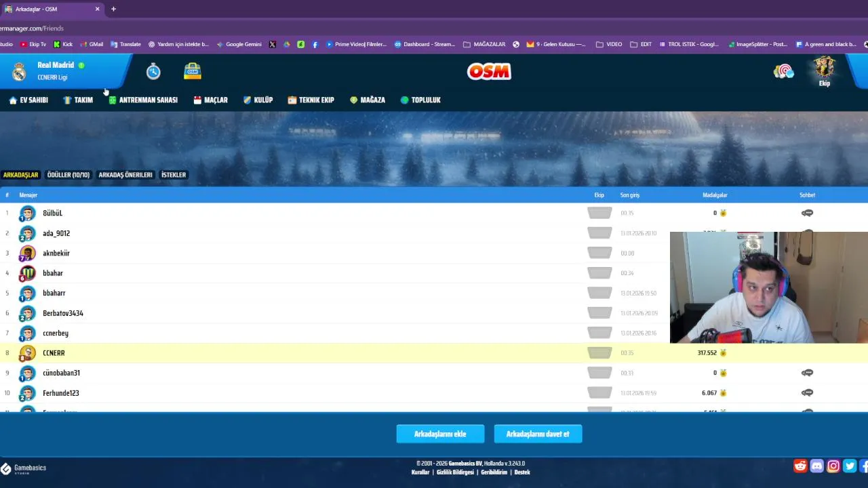
Task: Sort by the Son giriş column header
Action: point(630,195)
